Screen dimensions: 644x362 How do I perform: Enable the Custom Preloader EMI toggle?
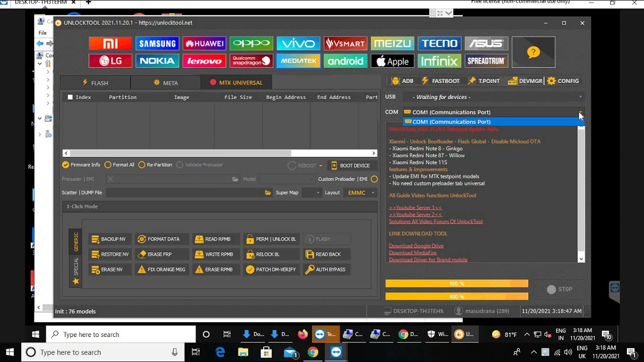pos(374,179)
